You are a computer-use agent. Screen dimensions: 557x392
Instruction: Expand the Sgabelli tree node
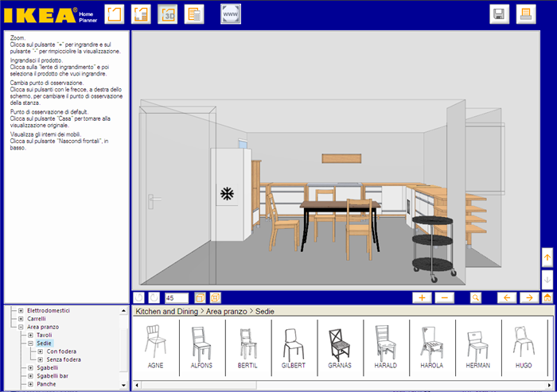30,368
